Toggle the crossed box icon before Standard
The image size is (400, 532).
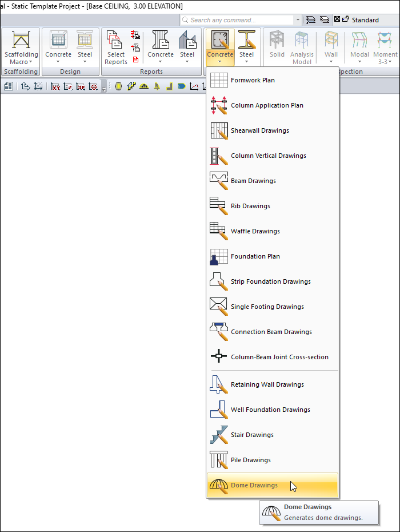pos(337,19)
